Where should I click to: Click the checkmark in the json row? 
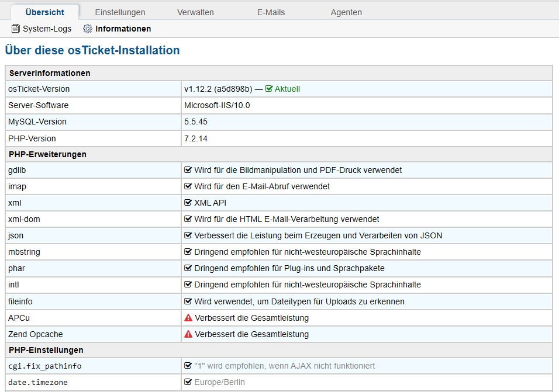coord(188,235)
